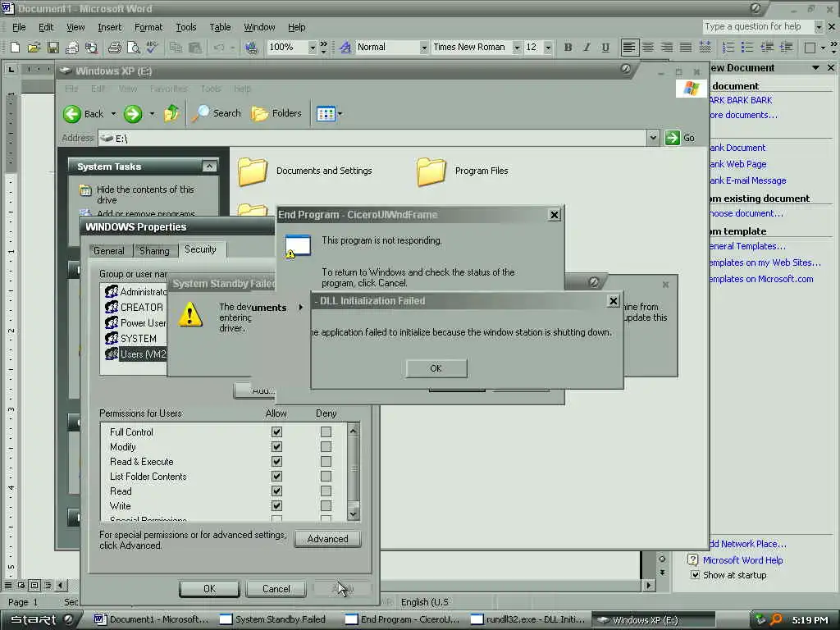Click the Print icon in Word toolbar
Image resolution: width=840 pixels, height=630 pixels.
[x=114, y=48]
